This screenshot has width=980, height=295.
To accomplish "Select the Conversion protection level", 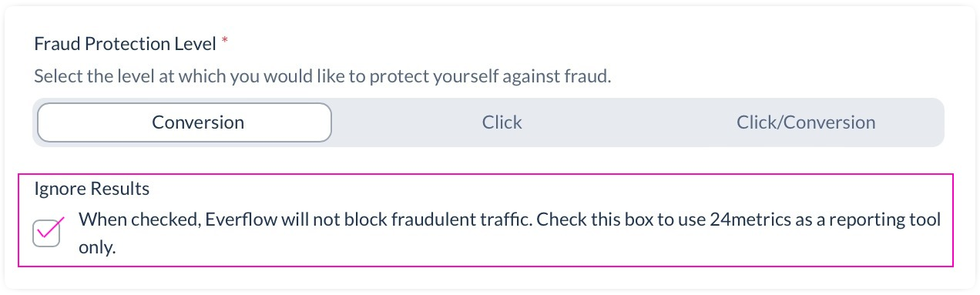I will [x=184, y=122].
